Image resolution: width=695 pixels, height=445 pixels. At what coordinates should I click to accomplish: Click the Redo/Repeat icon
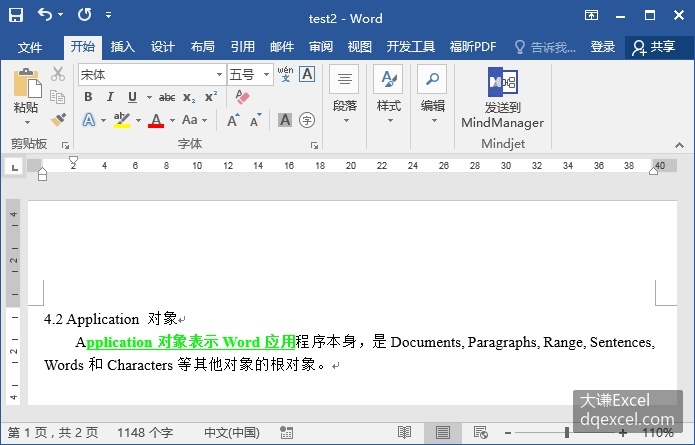coord(84,15)
